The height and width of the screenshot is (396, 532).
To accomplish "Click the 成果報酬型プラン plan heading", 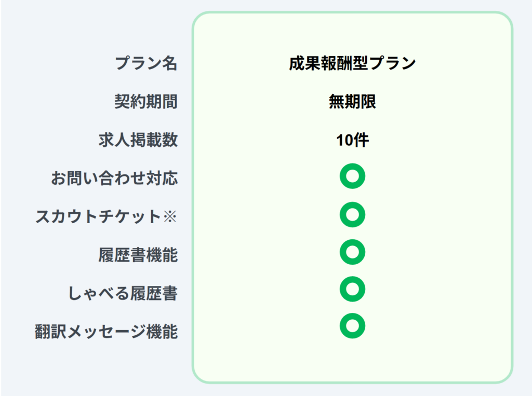I will click(352, 63).
